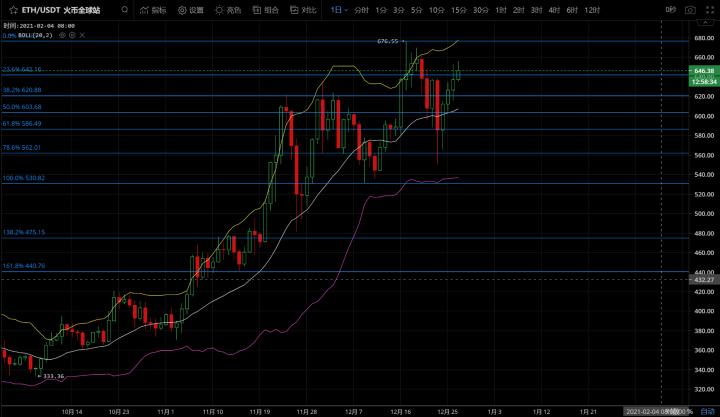Switch interval to 4时

pyautogui.click(x=554, y=10)
